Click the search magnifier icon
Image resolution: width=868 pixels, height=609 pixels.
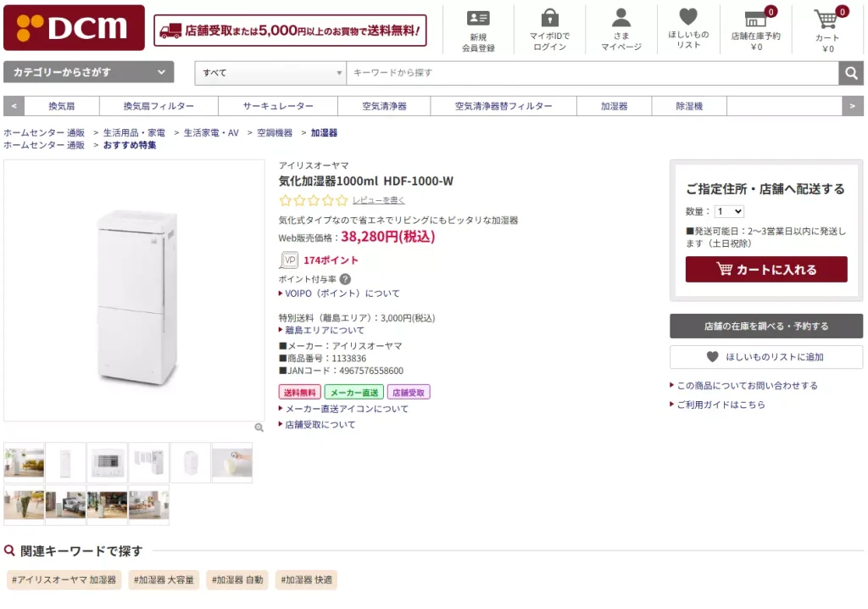click(x=851, y=73)
